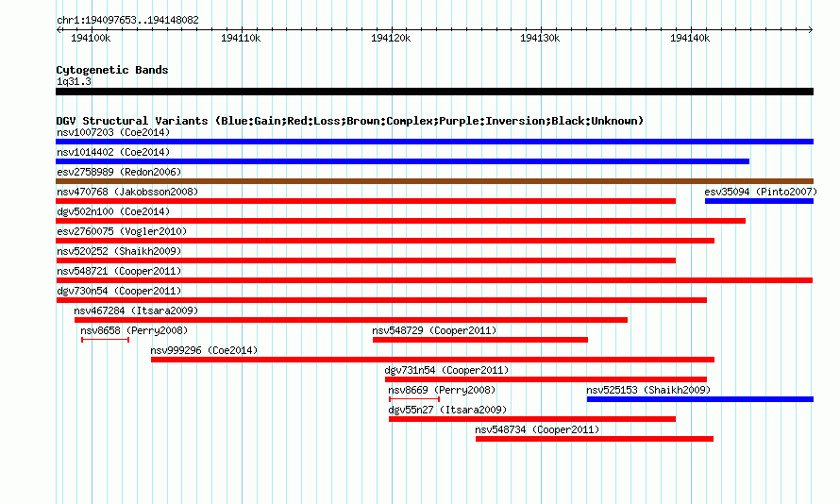Click the 194120k ruler label
Viewport: 840px width, 504px height.
click(391, 38)
